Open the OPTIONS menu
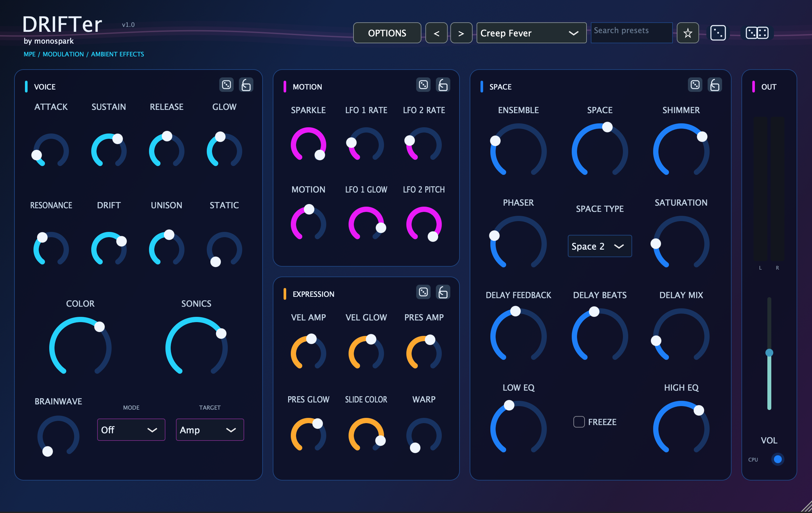This screenshot has width=812, height=513. (387, 33)
